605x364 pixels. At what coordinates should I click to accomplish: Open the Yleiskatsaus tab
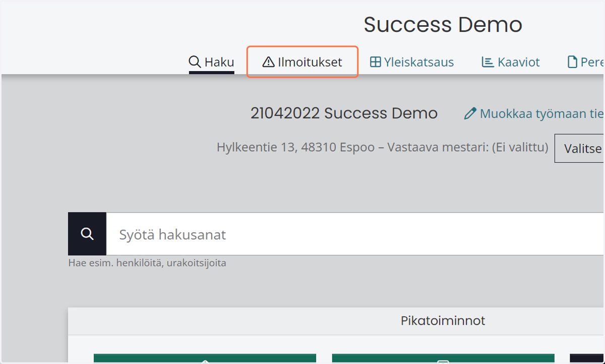click(412, 62)
